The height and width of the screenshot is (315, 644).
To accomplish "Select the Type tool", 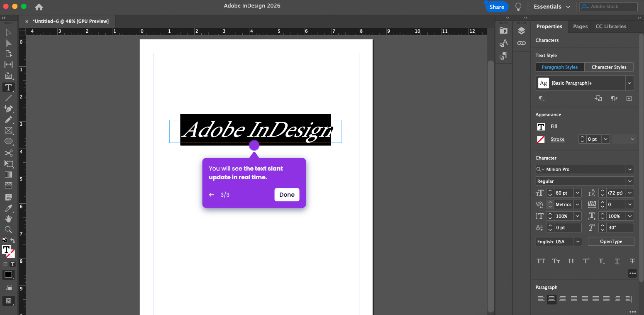I will [8, 87].
